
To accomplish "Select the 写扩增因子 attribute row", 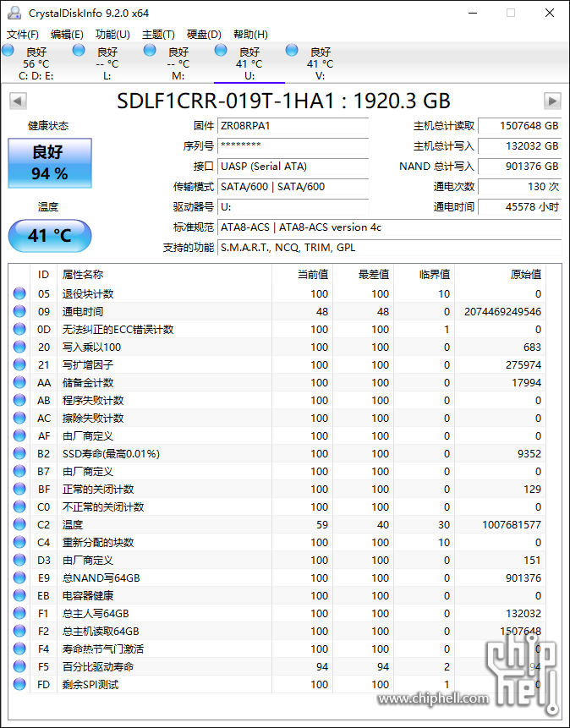I will [x=277, y=364].
